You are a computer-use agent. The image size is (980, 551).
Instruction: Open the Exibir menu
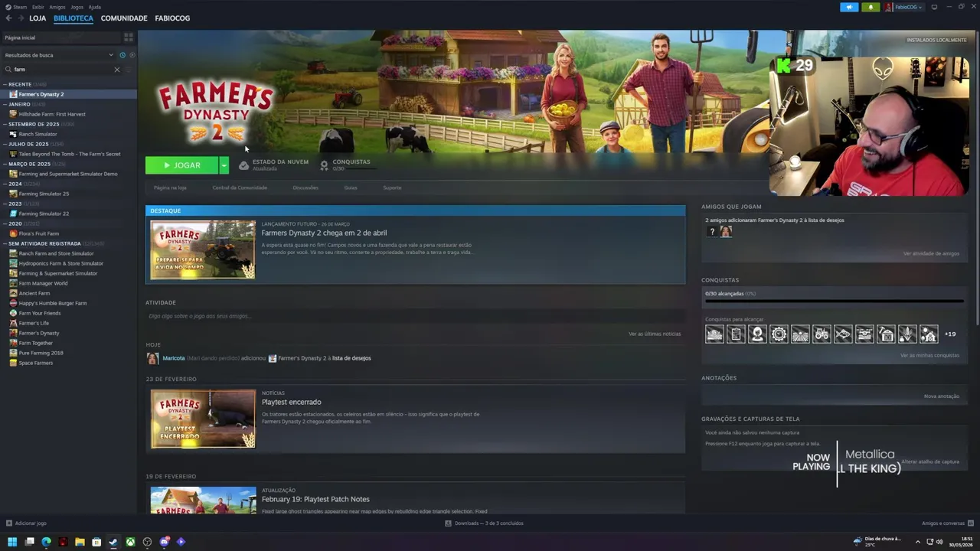tap(38, 7)
